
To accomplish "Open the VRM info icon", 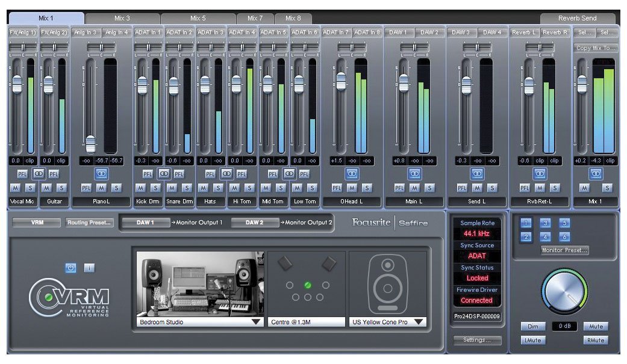I will click(88, 268).
